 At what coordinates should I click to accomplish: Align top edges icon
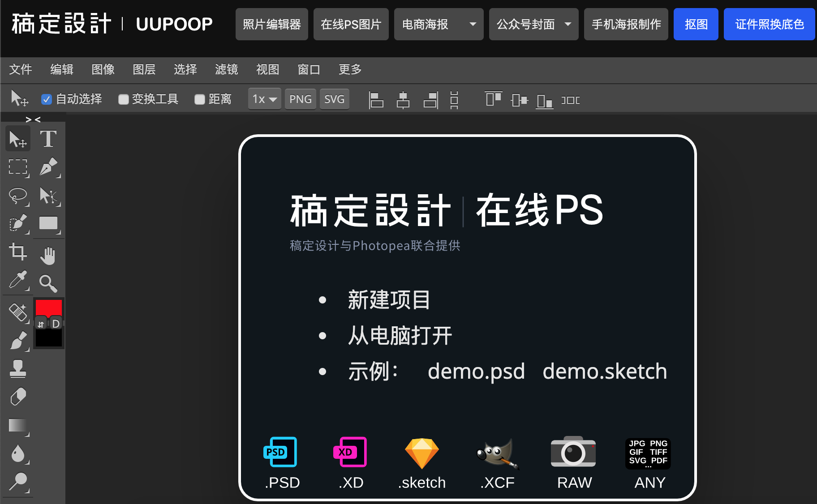(x=493, y=99)
